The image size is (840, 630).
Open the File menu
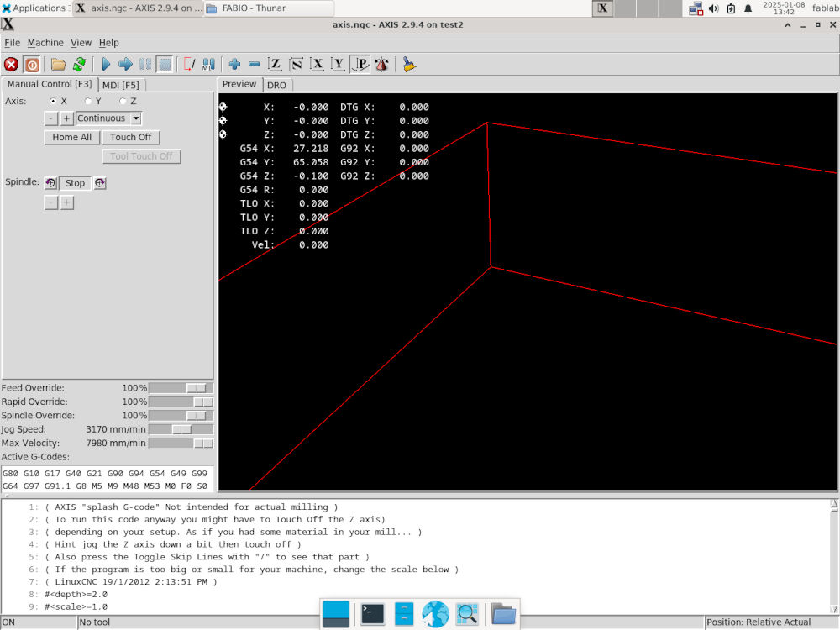12,43
